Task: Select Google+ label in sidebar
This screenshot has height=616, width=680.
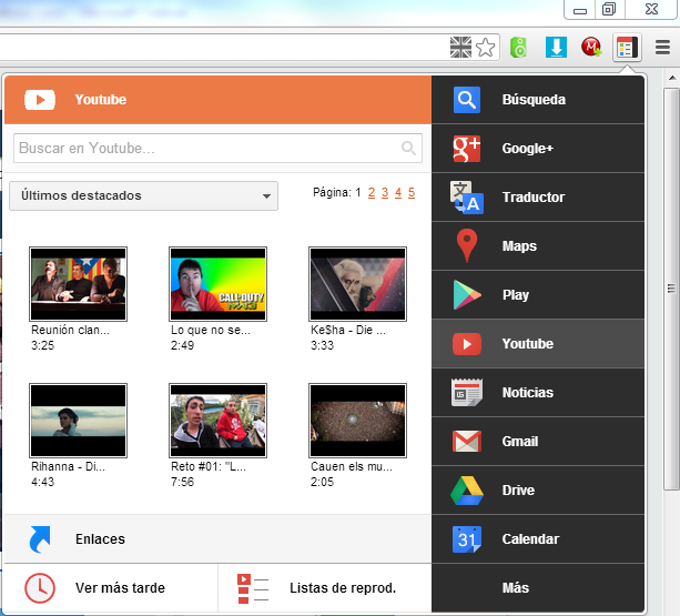Action: pos(528,149)
